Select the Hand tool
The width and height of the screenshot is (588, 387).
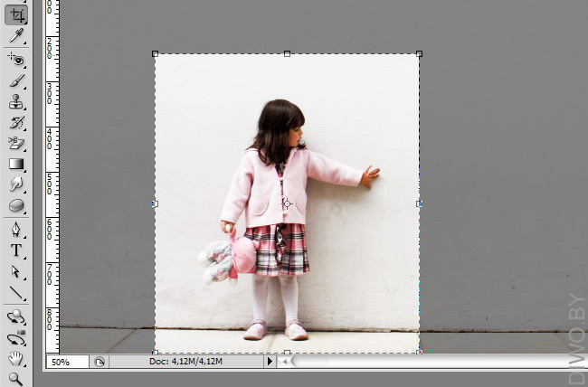click(x=16, y=359)
